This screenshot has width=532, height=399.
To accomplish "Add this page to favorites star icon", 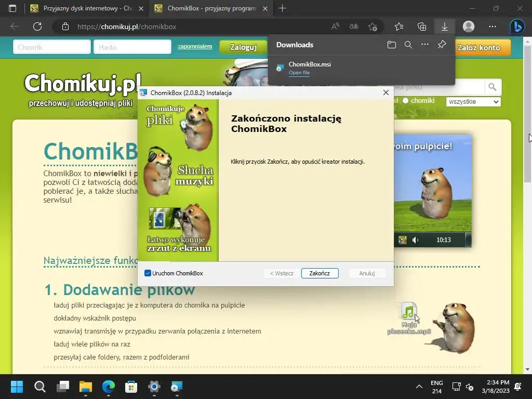I will tap(373, 26).
